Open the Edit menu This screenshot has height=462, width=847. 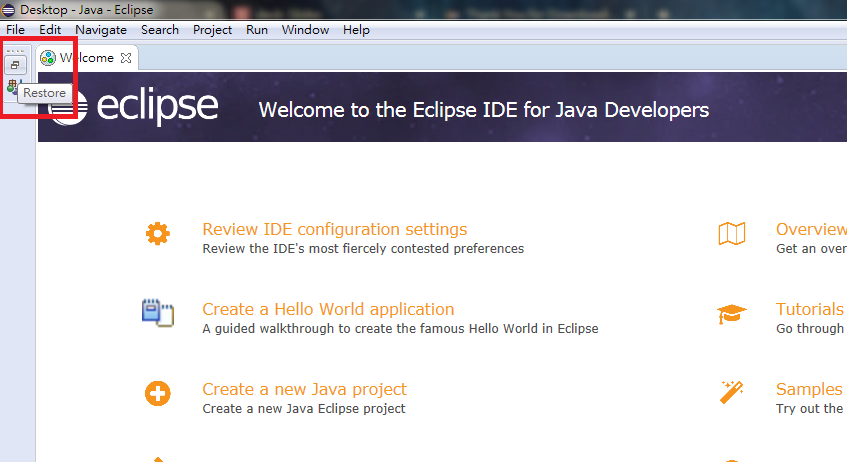pyautogui.click(x=50, y=30)
